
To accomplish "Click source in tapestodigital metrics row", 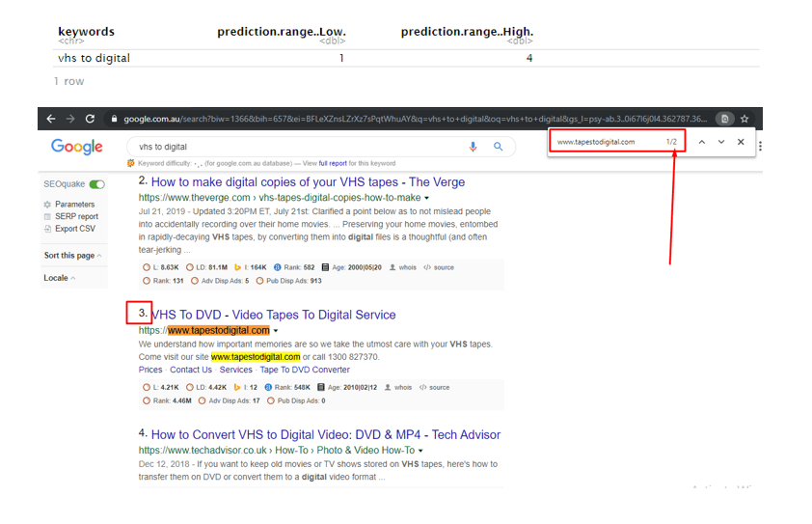I will tap(434, 388).
